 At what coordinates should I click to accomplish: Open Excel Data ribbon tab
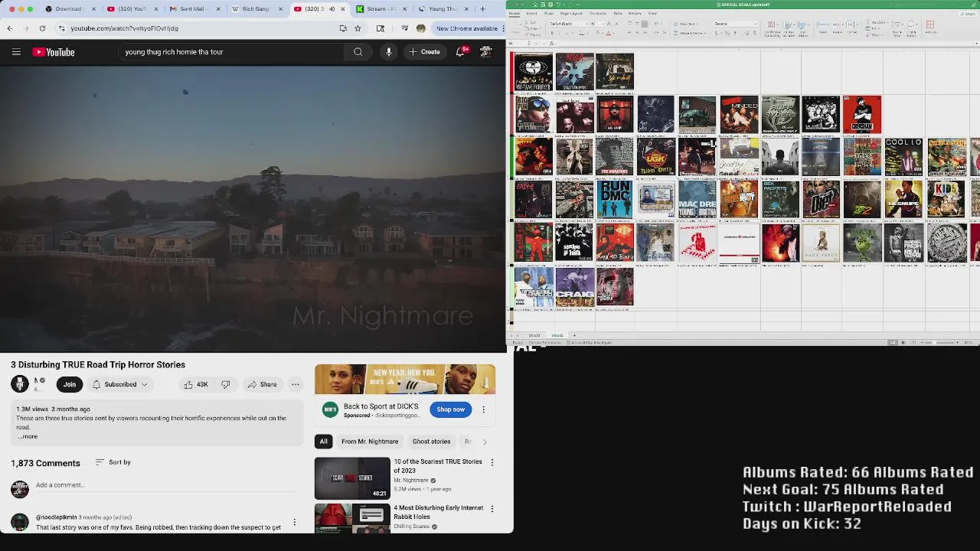coord(617,13)
